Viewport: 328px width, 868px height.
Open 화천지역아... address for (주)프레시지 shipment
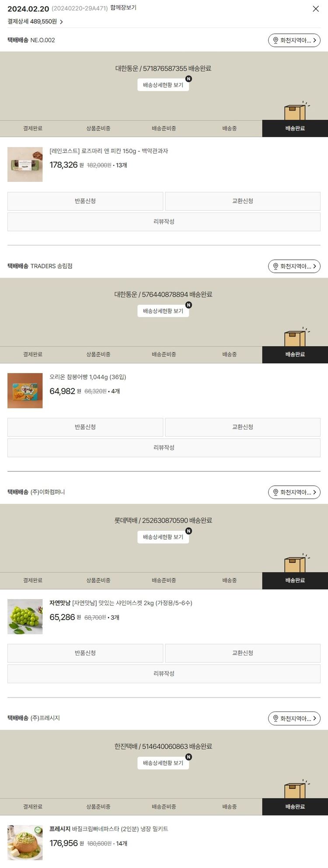(x=294, y=718)
